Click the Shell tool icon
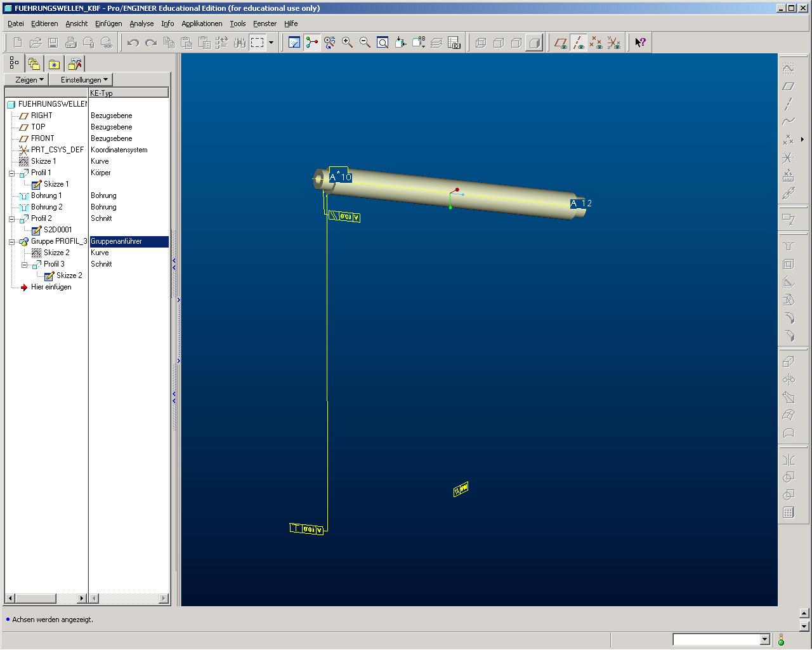This screenshot has width=812, height=650. (789, 264)
